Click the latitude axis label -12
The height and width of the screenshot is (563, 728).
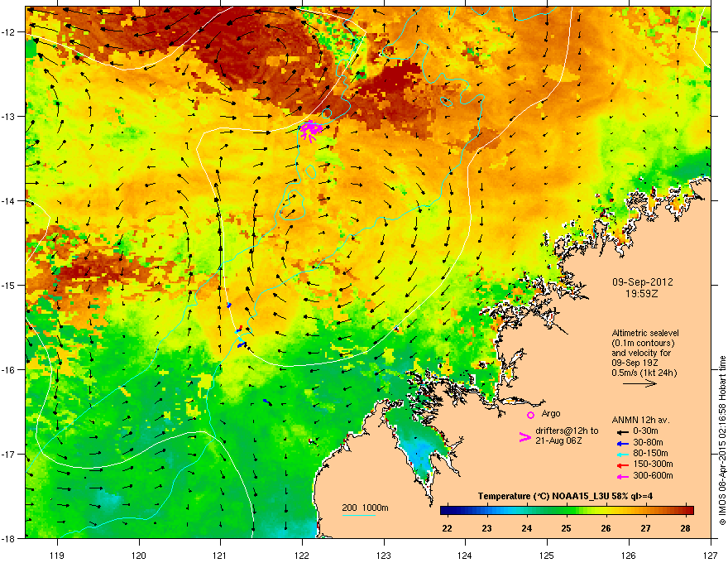[x=8, y=31]
